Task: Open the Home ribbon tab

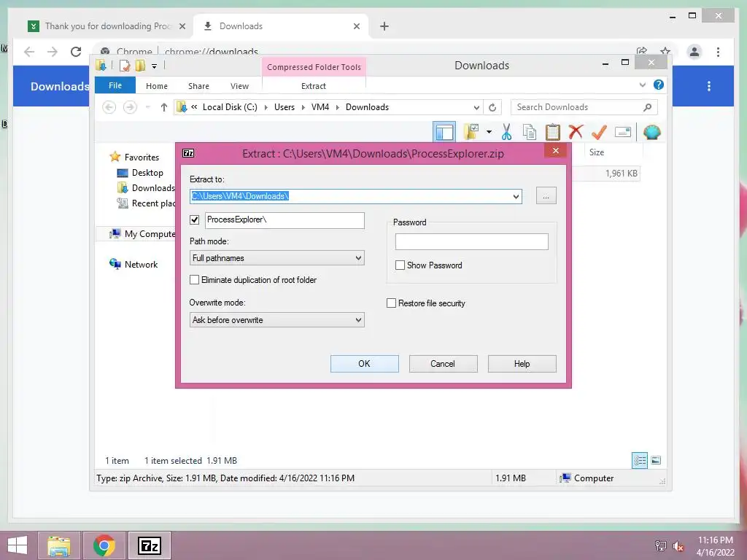Action: [x=157, y=86]
